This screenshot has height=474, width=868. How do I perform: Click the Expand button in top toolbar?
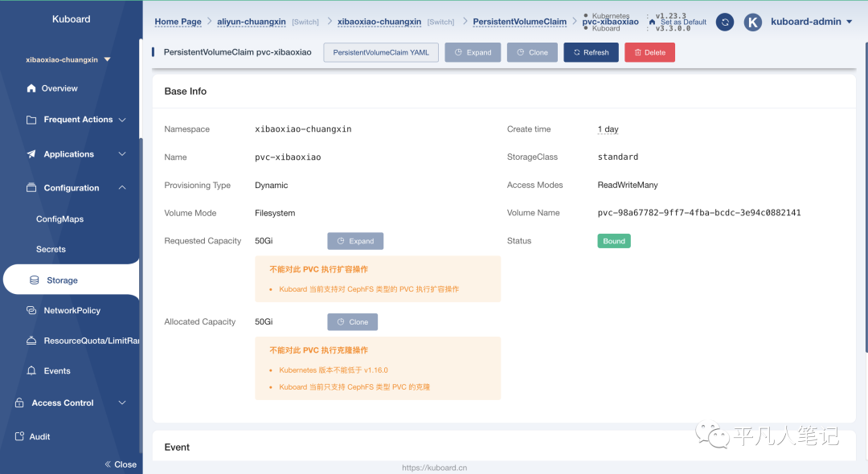(x=473, y=52)
